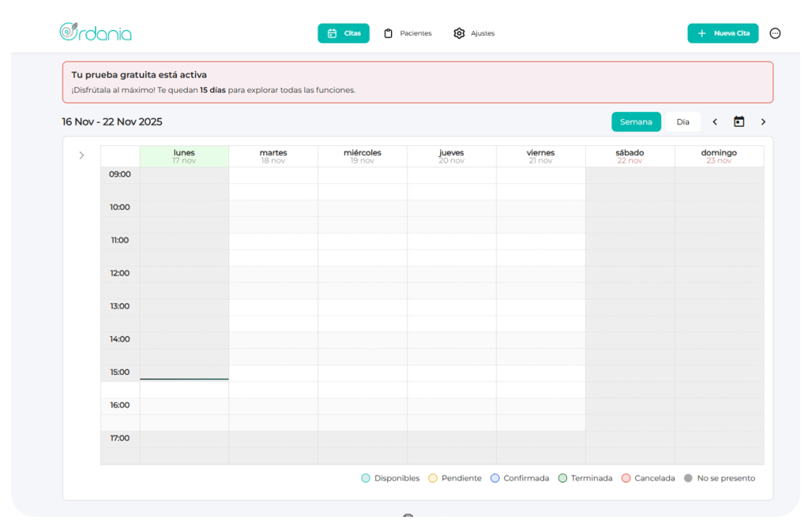Viewport: 812px width, 524px height.
Task: Expand the calendar side panel chevron
Action: (81, 155)
